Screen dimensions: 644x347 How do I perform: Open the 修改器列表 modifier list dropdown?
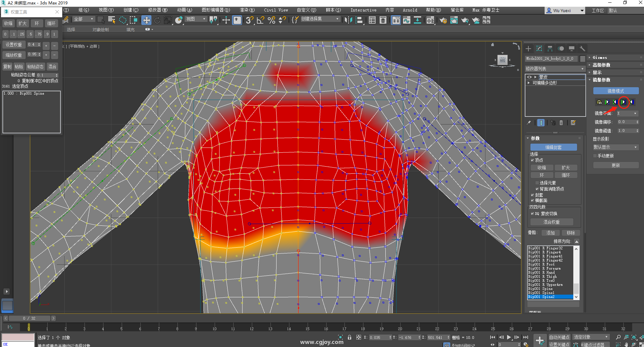(x=555, y=69)
